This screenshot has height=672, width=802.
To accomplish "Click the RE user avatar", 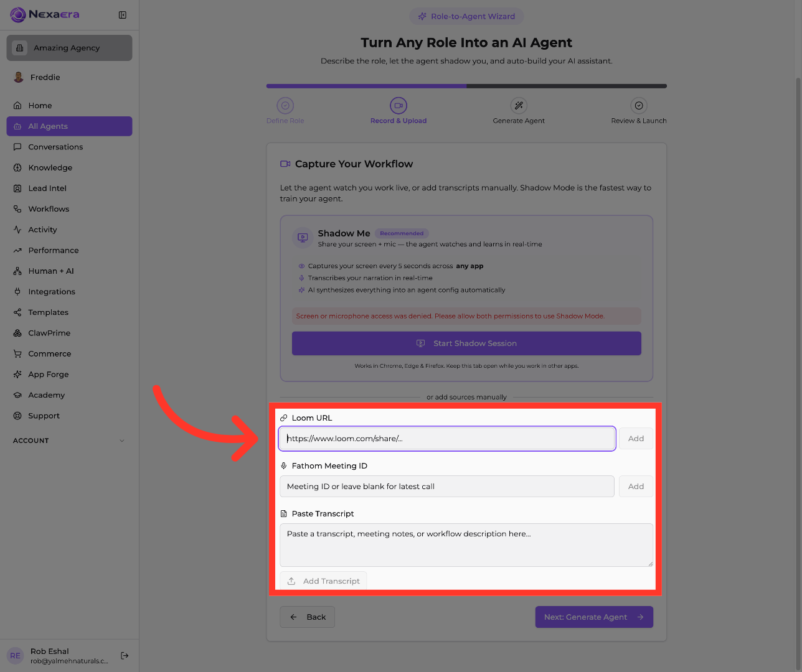I will click(x=16, y=655).
